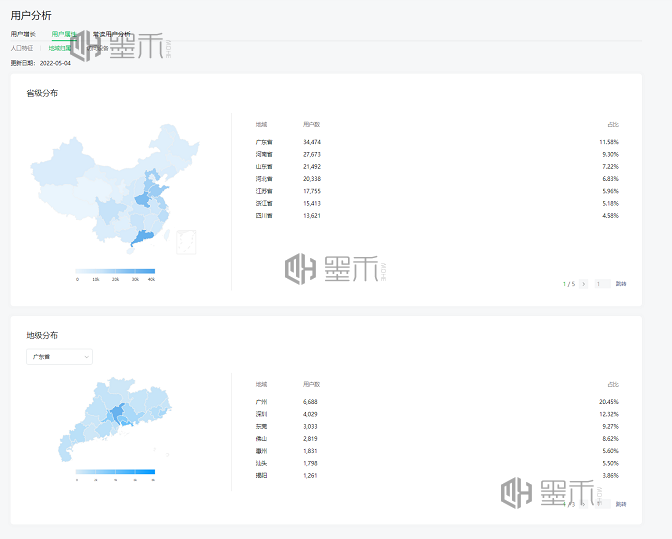
Task: Click the 占比 header in province table
Action: pyautogui.click(x=613, y=124)
